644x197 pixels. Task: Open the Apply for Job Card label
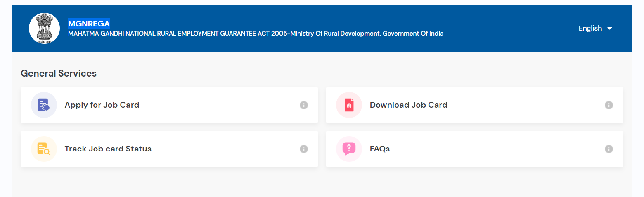pos(102,105)
